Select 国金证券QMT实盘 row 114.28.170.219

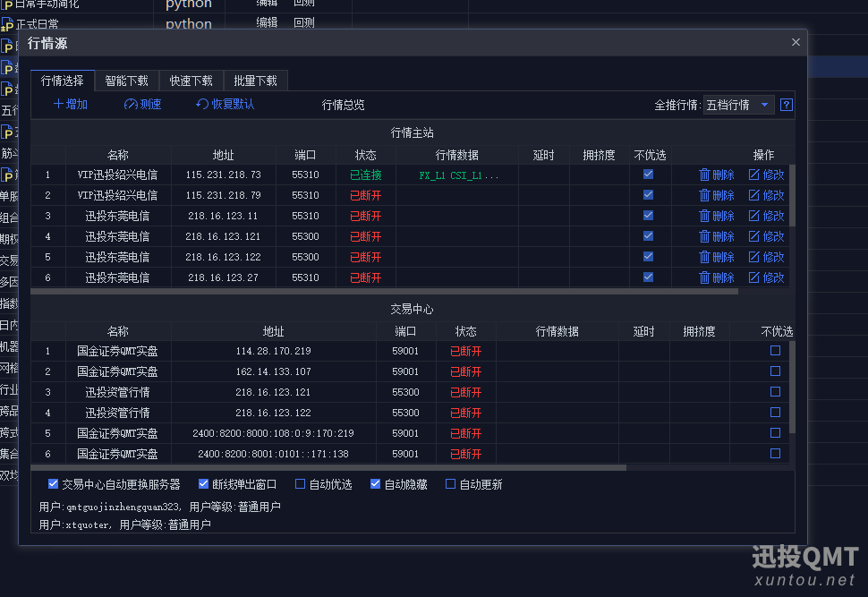point(410,351)
